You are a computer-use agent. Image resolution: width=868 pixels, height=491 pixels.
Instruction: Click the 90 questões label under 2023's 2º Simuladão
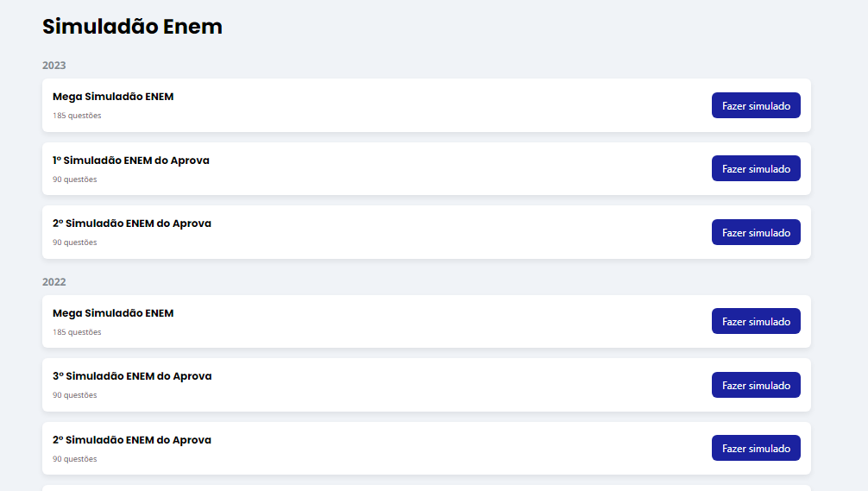tap(75, 242)
